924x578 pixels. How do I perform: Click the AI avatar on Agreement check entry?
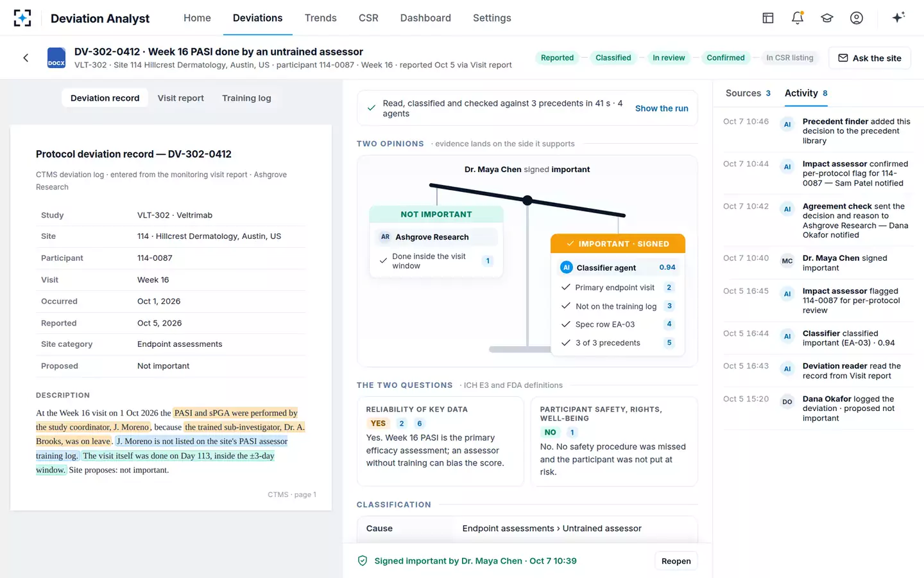coord(787,209)
